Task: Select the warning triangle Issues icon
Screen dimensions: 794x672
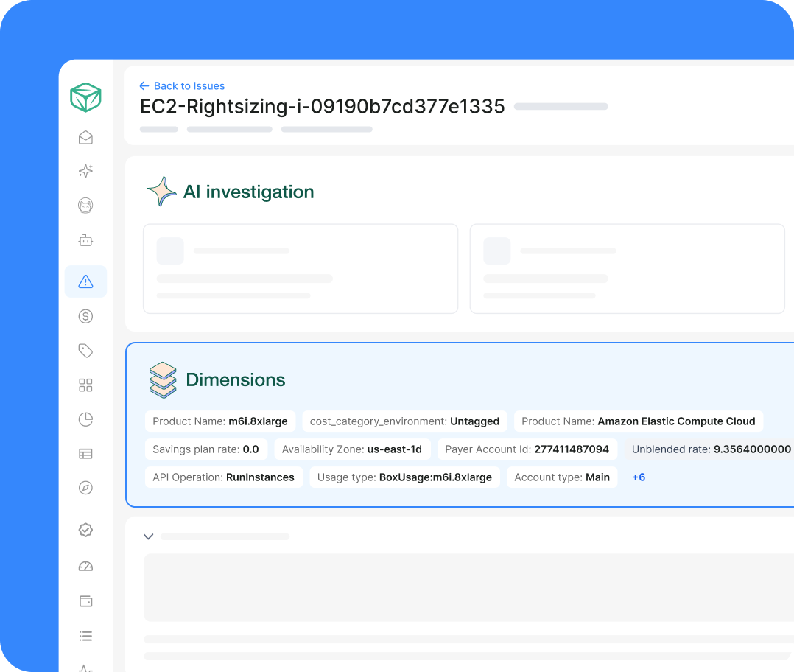Action: 85,281
